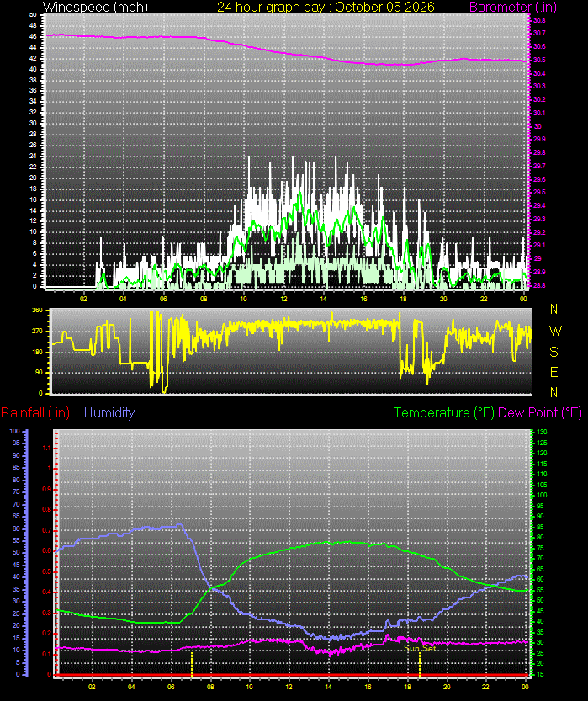588x701 pixels.
Task: Click the red 'Rainfall (.in)' legend label
Action: click(x=35, y=412)
